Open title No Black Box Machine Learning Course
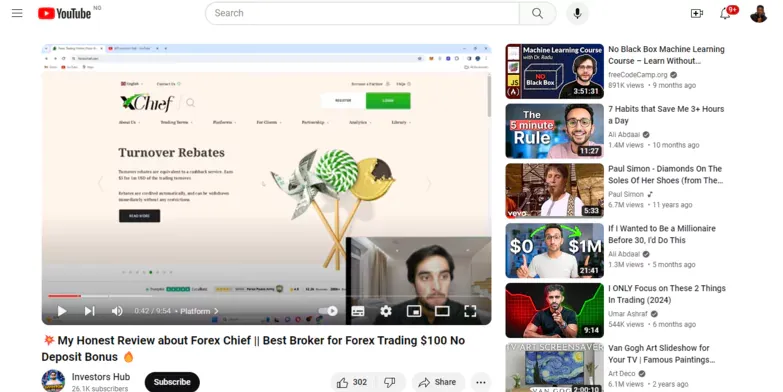Screen dimensions: 783x392 coord(666,55)
